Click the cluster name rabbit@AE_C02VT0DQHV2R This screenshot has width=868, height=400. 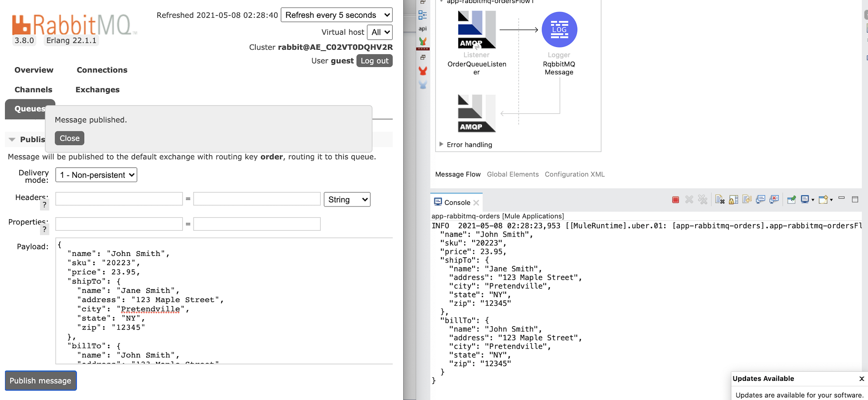(x=335, y=47)
